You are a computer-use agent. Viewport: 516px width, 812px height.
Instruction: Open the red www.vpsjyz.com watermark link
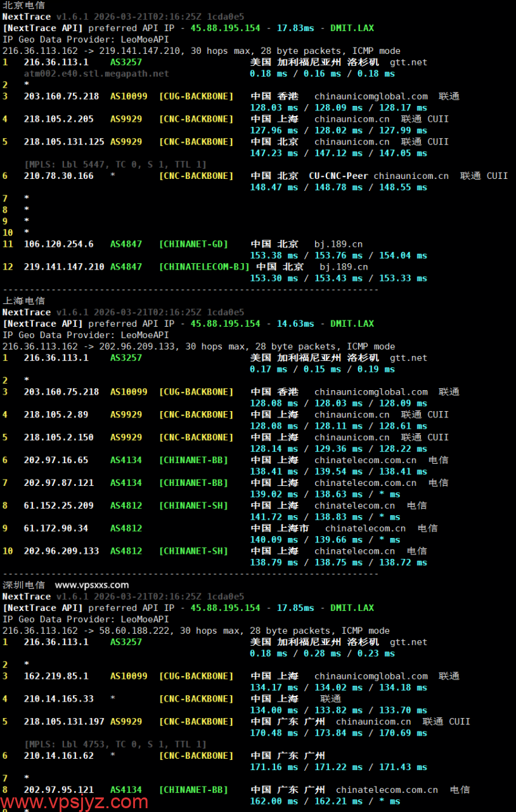click(75, 802)
